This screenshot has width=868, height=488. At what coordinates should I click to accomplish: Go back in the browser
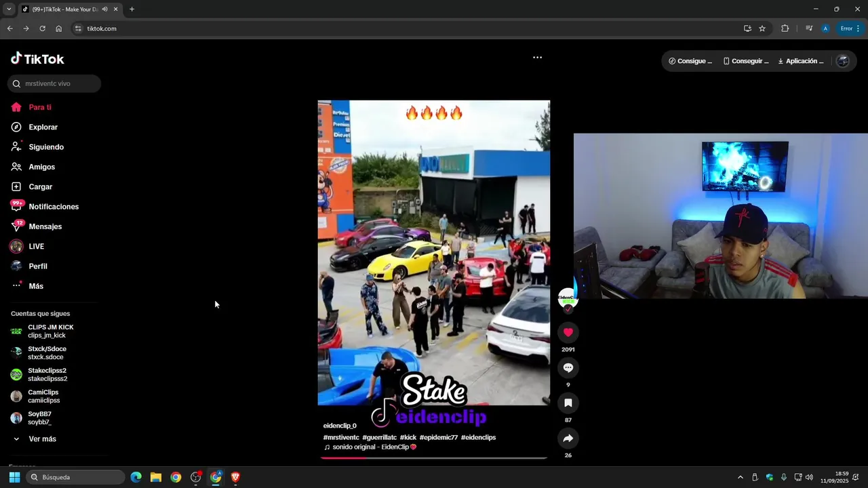(9, 28)
